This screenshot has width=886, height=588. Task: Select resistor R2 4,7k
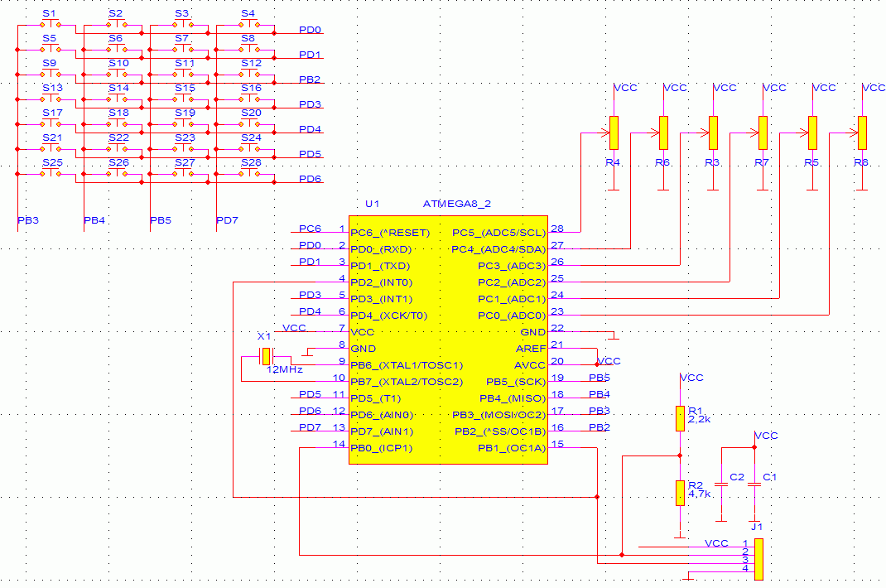pos(681,493)
